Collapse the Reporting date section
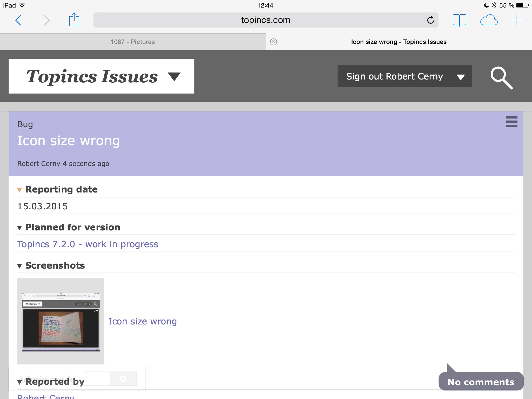Image resolution: width=532 pixels, height=399 pixels. pyautogui.click(x=19, y=190)
